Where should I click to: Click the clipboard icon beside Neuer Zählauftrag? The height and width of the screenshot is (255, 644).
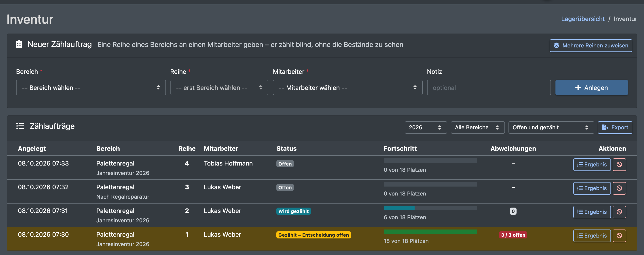[19, 44]
